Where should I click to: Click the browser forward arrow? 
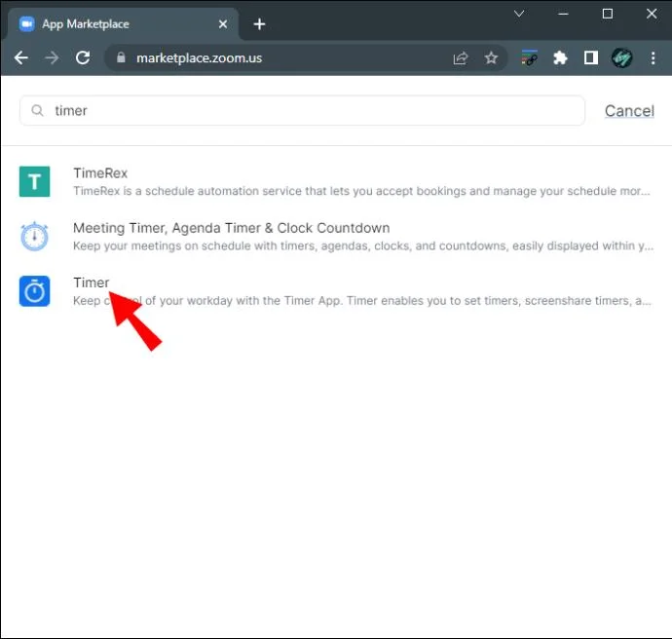(52, 57)
